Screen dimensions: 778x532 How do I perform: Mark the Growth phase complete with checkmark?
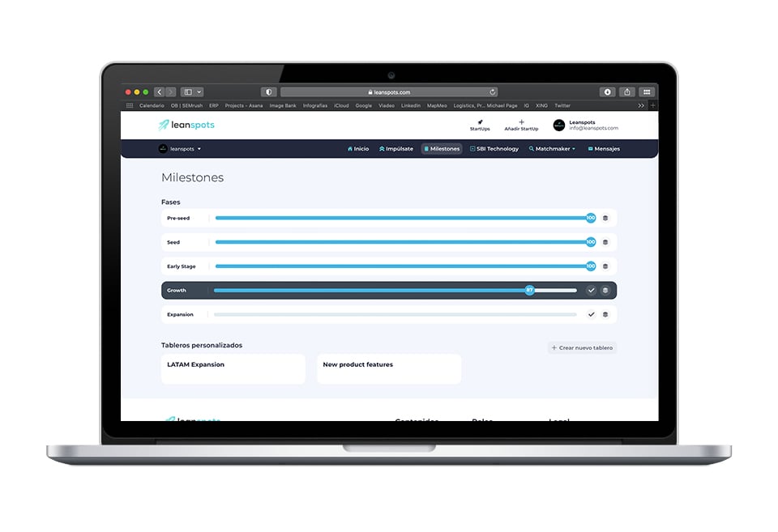pos(591,290)
